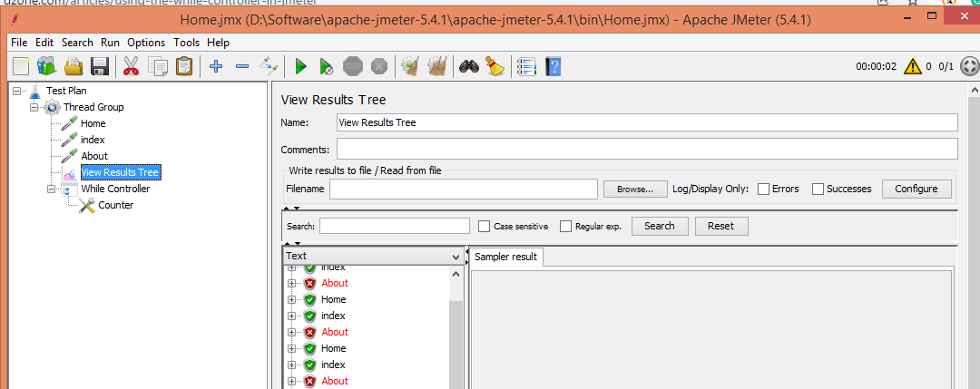The image size is (980, 389).
Task: Tick the Case sensitive checkbox
Action: (x=484, y=226)
